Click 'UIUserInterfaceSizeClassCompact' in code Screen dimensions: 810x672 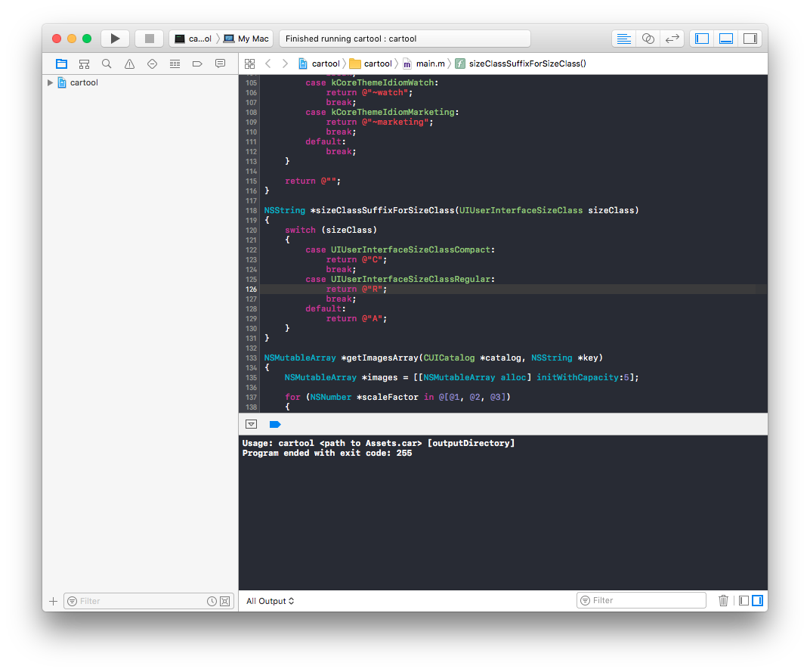click(411, 250)
